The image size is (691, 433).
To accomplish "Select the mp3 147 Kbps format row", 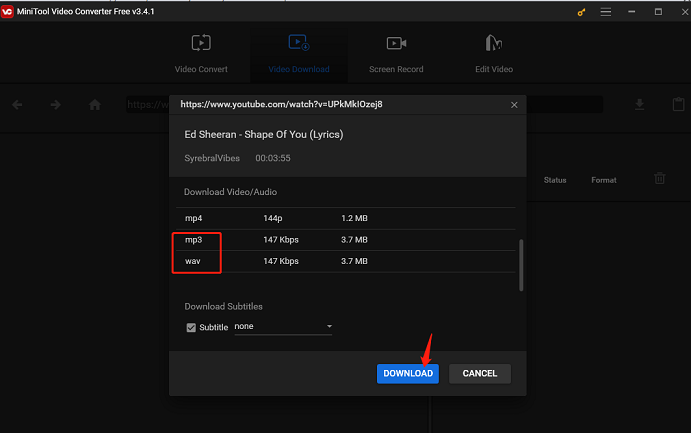I will (345, 240).
